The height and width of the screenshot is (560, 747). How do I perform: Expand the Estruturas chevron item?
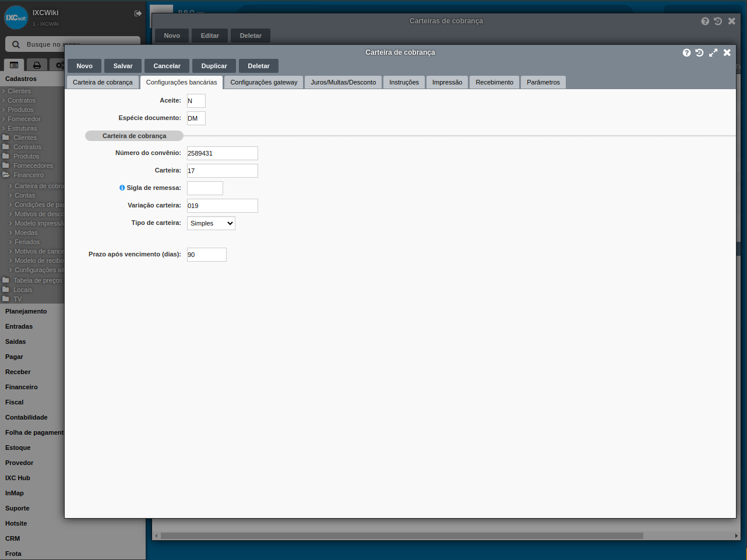coord(19,128)
